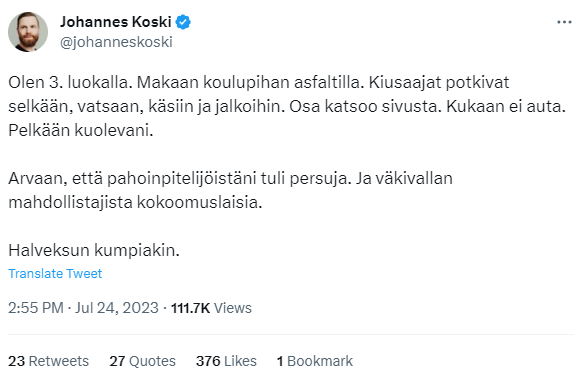The image size is (584, 384).
Task: Open the @johanneskoski handle link
Action: coord(116,42)
